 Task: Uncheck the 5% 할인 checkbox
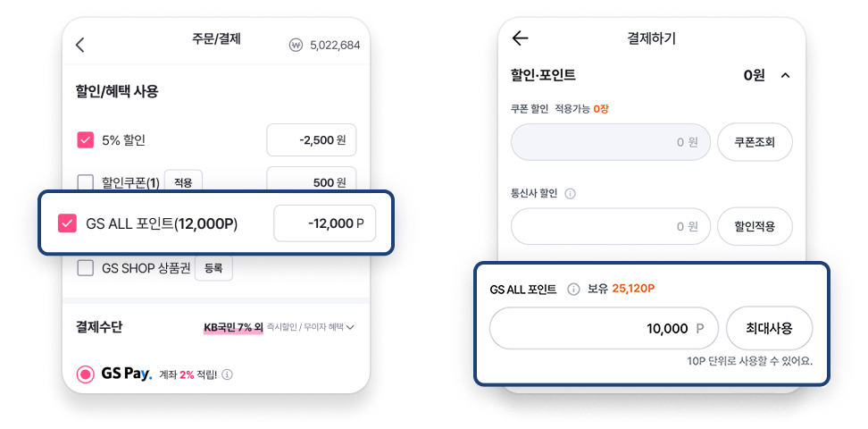[85, 140]
